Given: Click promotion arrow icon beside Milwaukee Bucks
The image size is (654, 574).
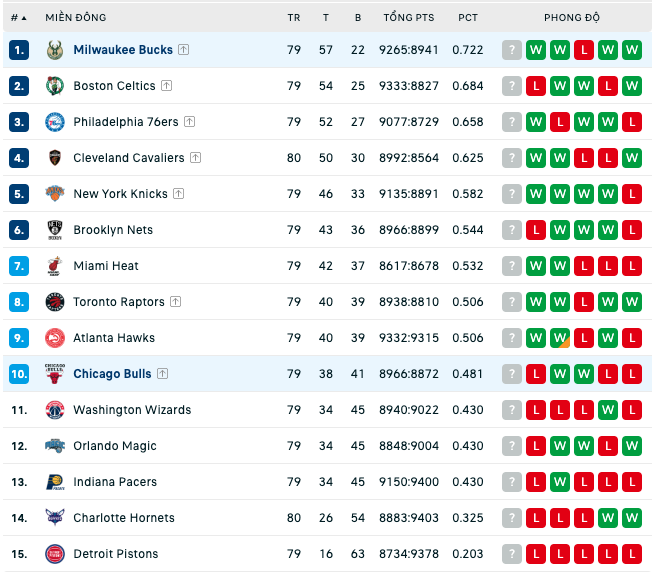Looking at the screenshot, I should 184,50.
